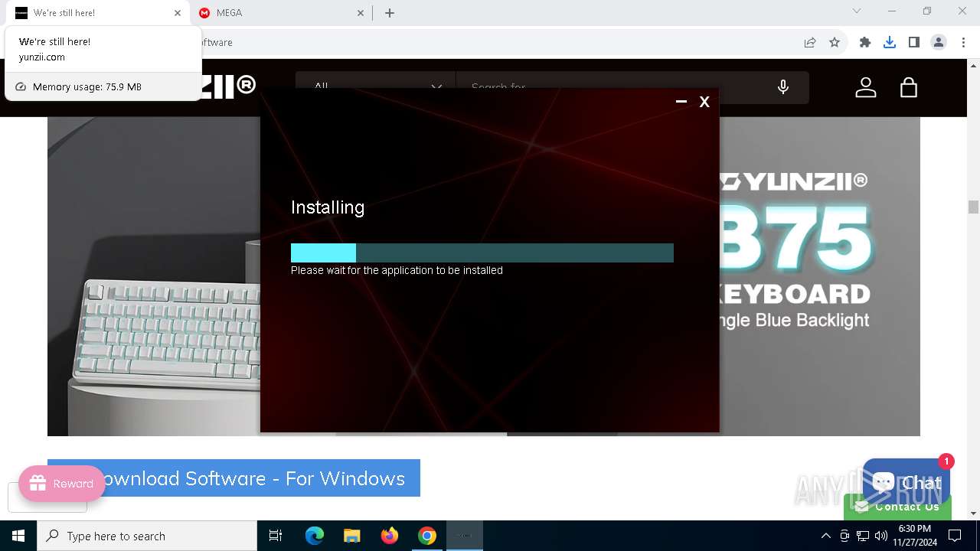This screenshot has width=980, height=551.
Task: Switch to Chrome on the taskbar
Action: point(427,536)
